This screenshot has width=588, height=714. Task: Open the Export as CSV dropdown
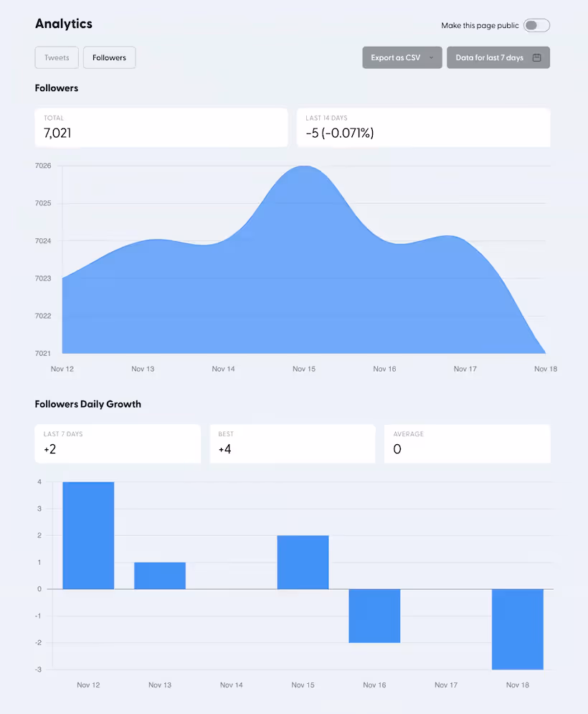(x=402, y=57)
